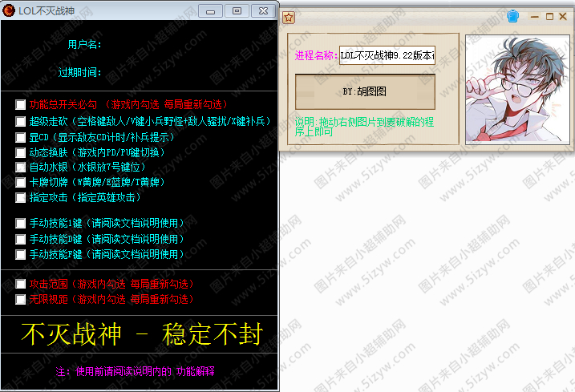
Task: Click the LOL不灭战神 title bar app icon
Action: pos(10,10)
